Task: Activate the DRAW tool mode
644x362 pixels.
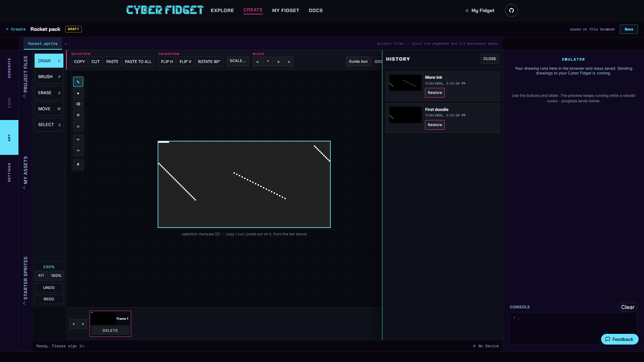Action: pyautogui.click(x=49, y=61)
